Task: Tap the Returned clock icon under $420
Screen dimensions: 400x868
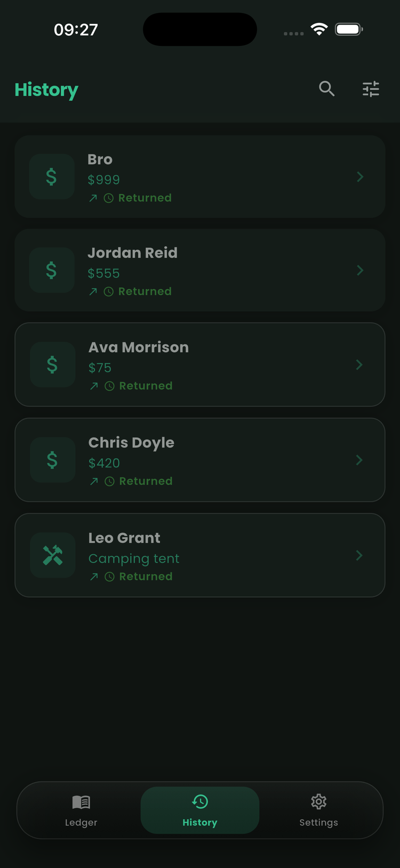Action: [109, 481]
